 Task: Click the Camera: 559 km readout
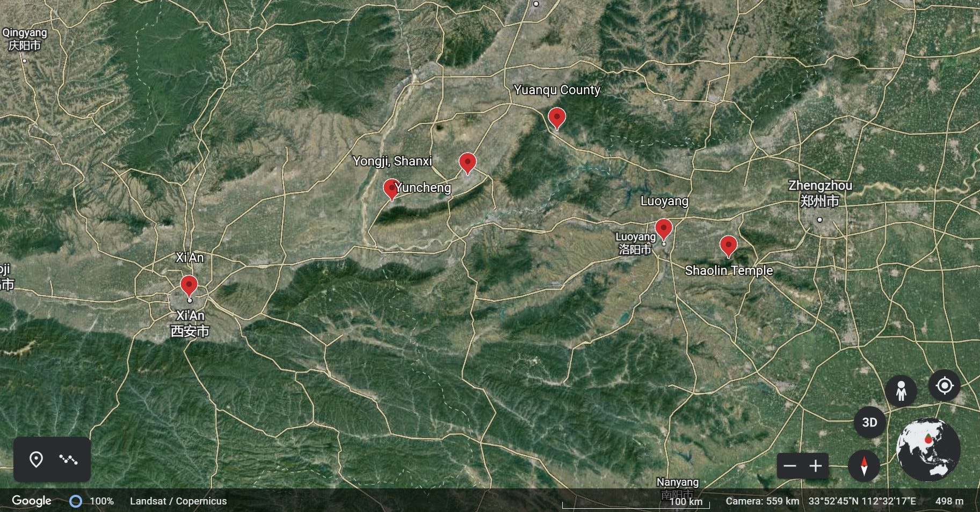pyautogui.click(x=762, y=501)
